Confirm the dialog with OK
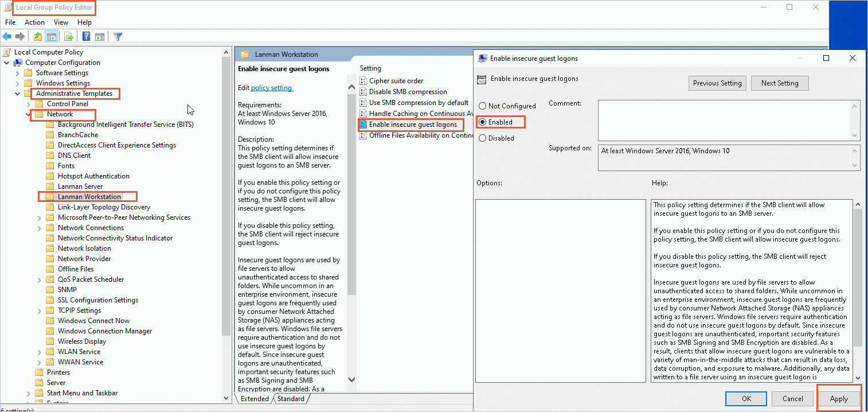The height and width of the screenshot is (412, 868). pos(746,399)
